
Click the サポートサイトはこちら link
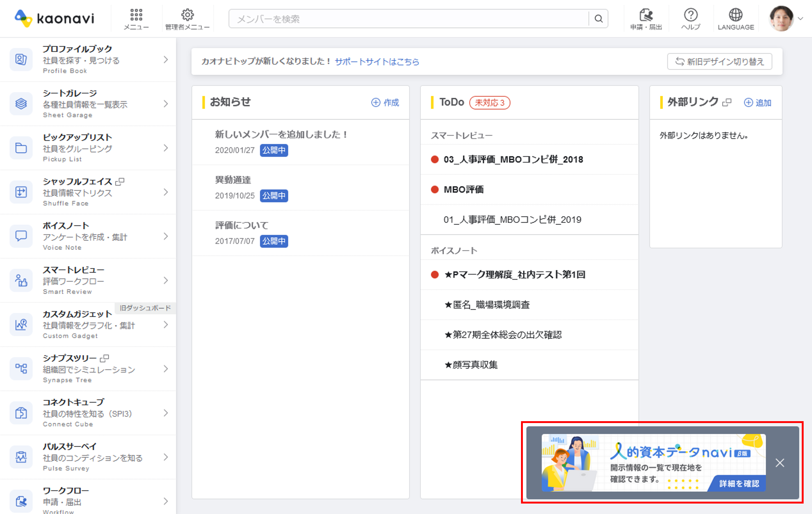click(x=377, y=62)
